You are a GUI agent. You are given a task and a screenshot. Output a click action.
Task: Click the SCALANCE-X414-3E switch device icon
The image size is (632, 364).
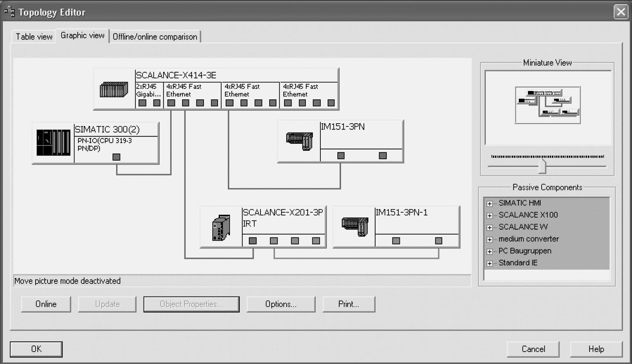tap(114, 89)
